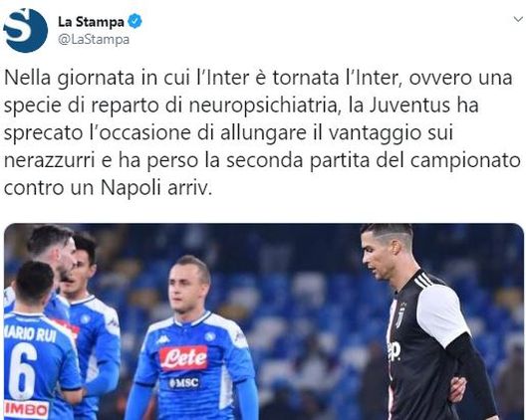This screenshot has height=420, width=526.
Task: Click the Juventus crest on striped shirt
Action: [x=399, y=315]
